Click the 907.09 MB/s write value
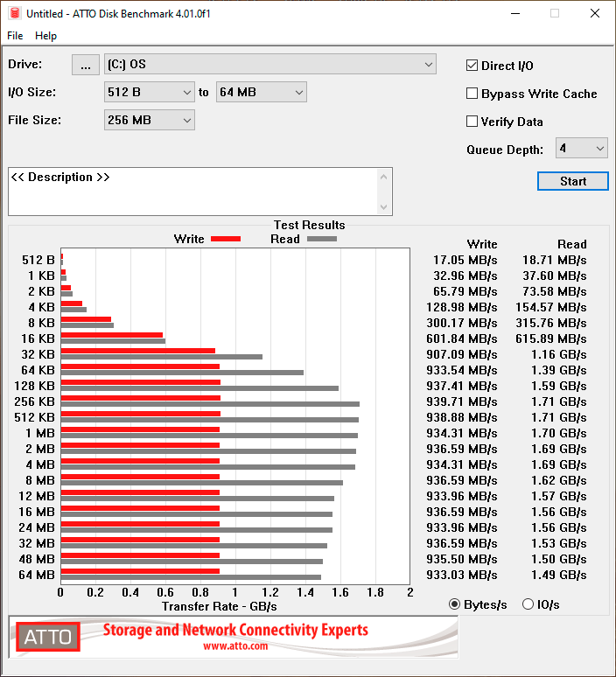Screen dimensions: 616x677 [x=462, y=355]
